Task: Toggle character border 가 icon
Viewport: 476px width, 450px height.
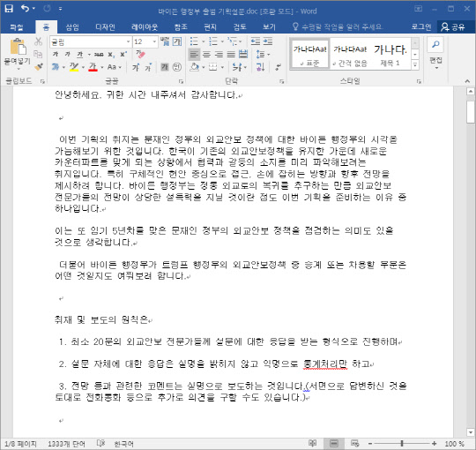Action: click(x=177, y=41)
